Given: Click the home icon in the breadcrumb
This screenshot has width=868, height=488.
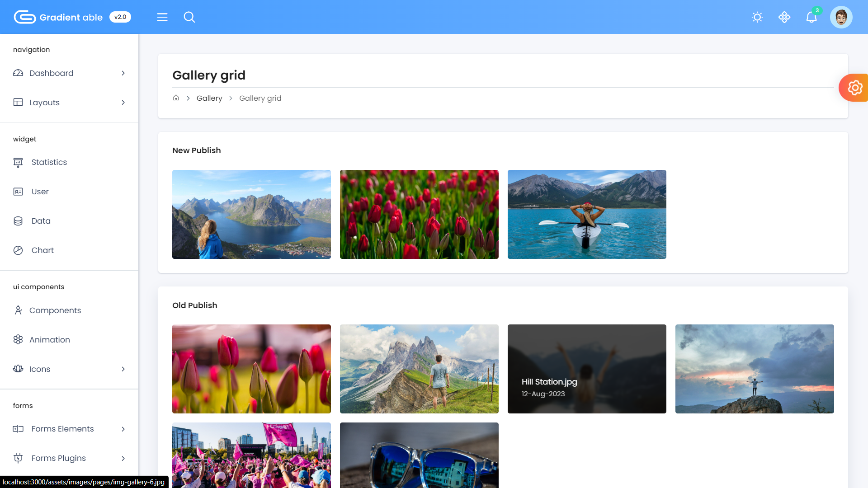Looking at the screenshot, I should [x=176, y=98].
